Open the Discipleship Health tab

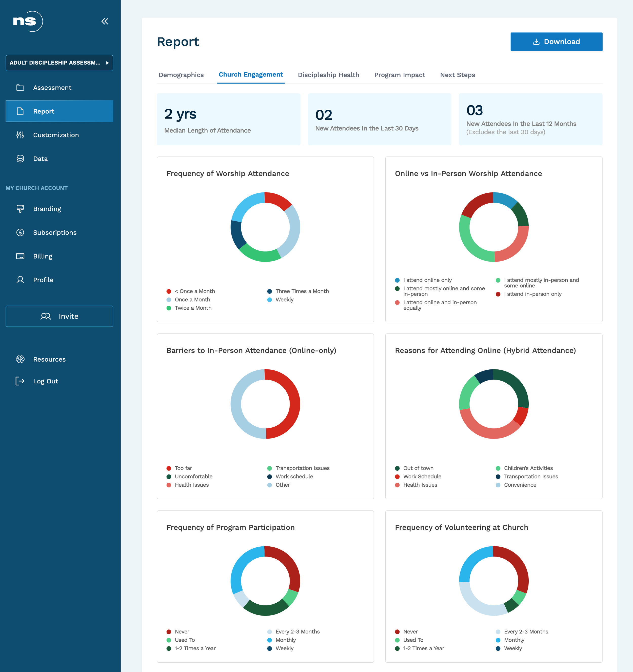[x=328, y=75]
